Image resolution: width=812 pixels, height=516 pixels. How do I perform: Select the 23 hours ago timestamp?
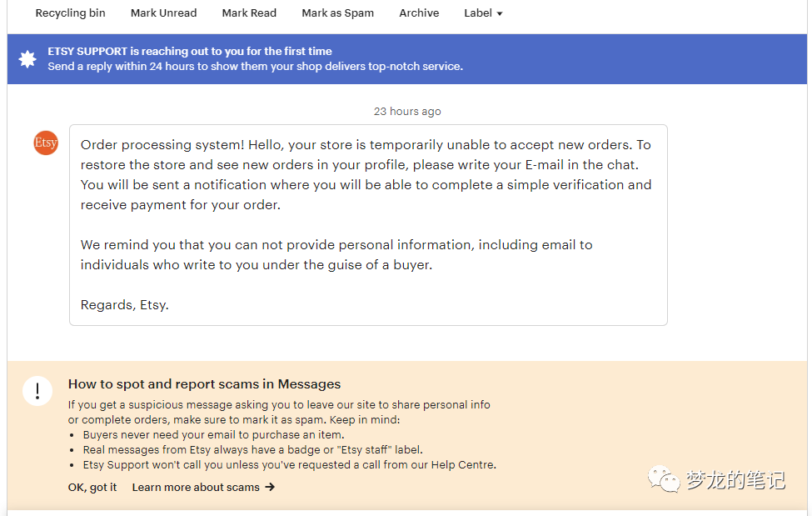[407, 111]
